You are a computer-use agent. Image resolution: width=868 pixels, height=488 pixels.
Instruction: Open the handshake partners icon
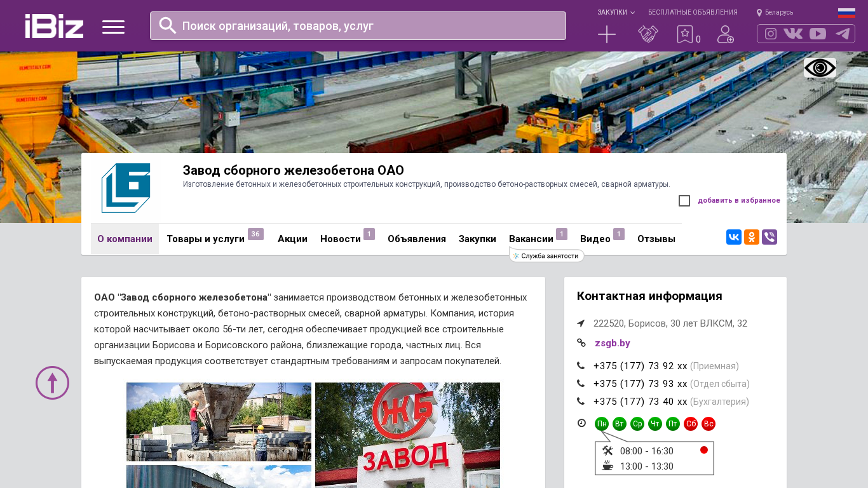pyautogui.click(x=648, y=34)
